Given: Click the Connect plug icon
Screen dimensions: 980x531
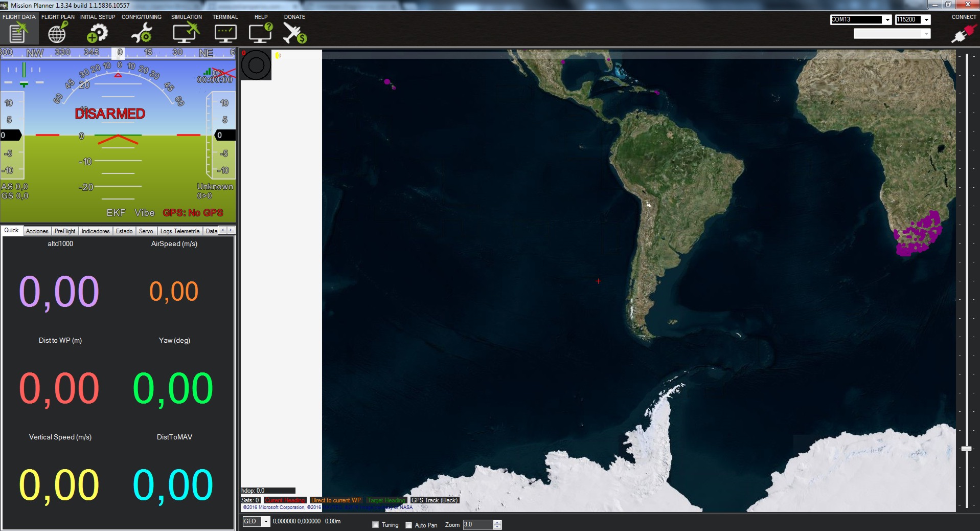Looking at the screenshot, I should pyautogui.click(x=963, y=34).
